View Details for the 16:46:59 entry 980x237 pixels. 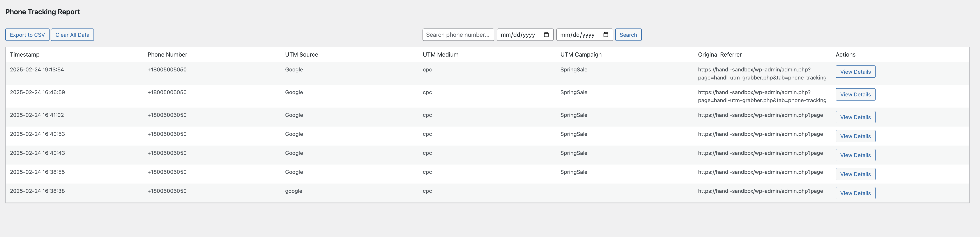click(x=855, y=94)
